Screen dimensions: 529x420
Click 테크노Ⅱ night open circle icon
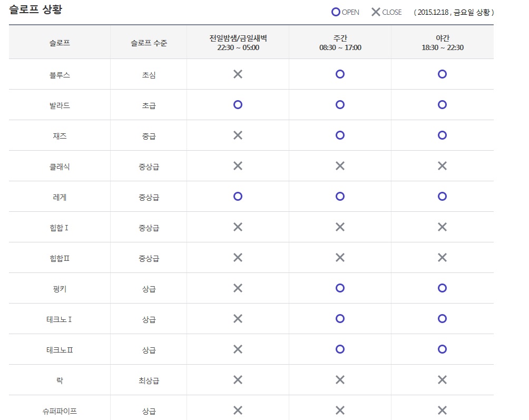point(442,349)
